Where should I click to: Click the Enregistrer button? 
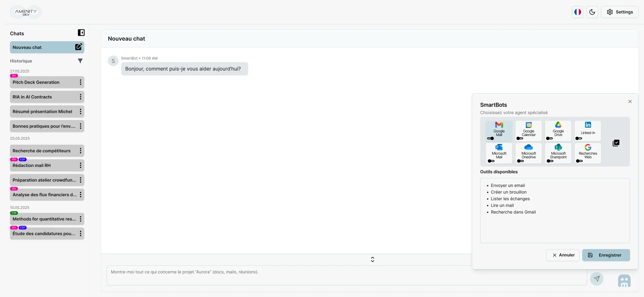pos(606,255)
